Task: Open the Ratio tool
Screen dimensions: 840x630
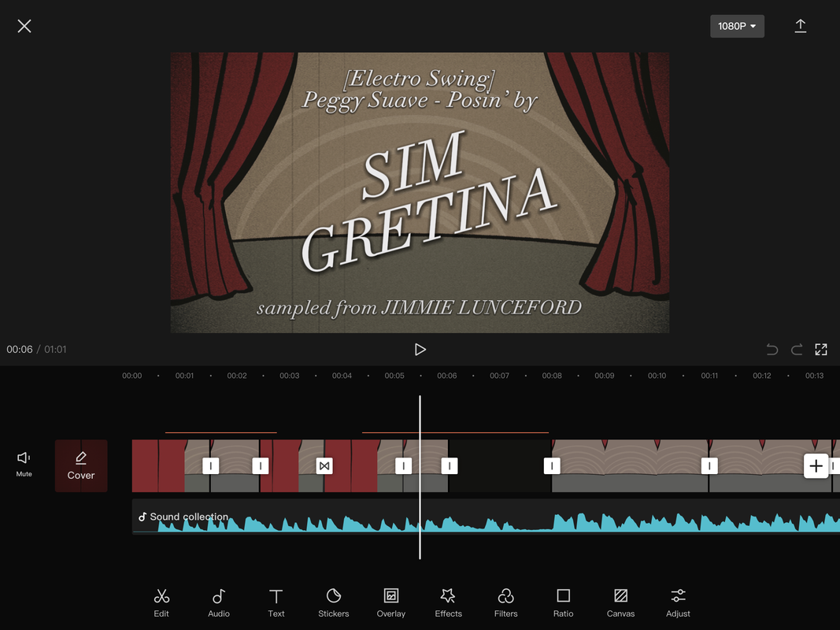Action: pyautogui.click(x=563, y=602)
